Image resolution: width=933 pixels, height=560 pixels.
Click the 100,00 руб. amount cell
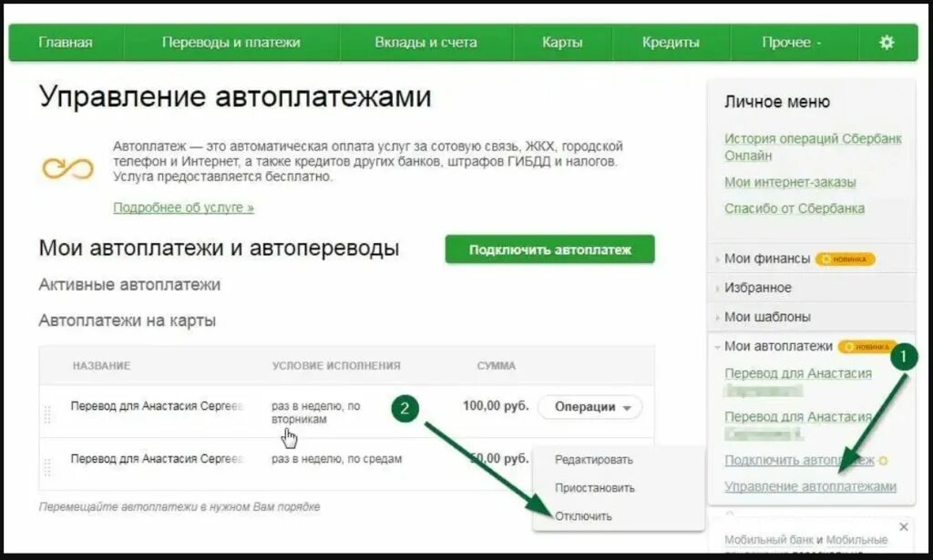tap(496, 406)
